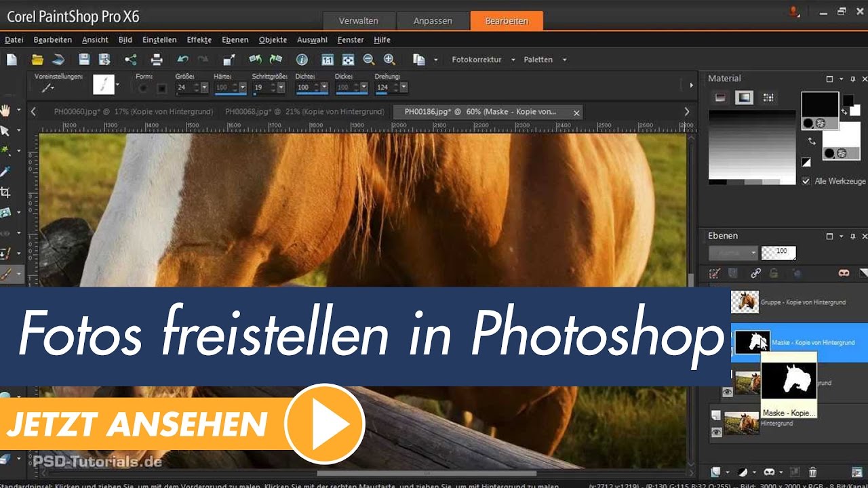The width and height of the screenshot is (868, 488).
Task: Zoom in with the plus magnifier icon
Action: click(x=389, y=60)
